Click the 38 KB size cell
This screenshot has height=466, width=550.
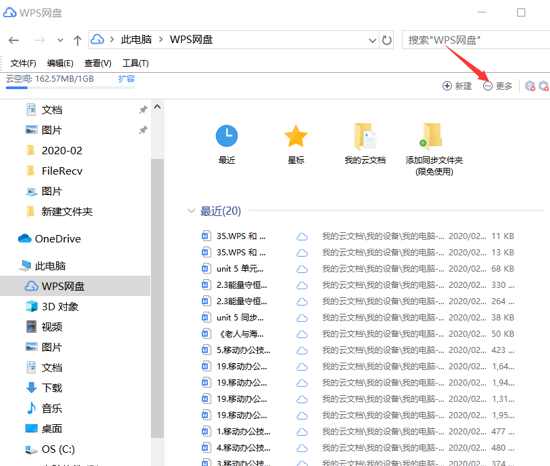tap(503, 318)
